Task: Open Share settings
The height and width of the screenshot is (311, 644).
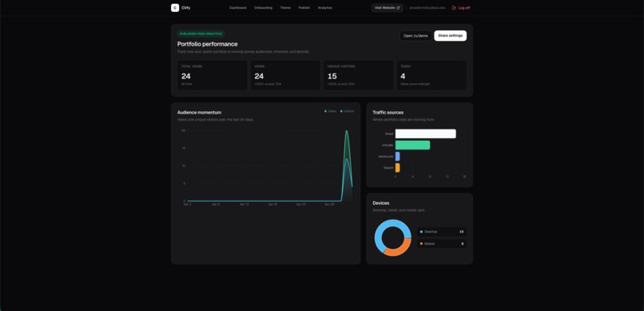Action: click(450, 36)
